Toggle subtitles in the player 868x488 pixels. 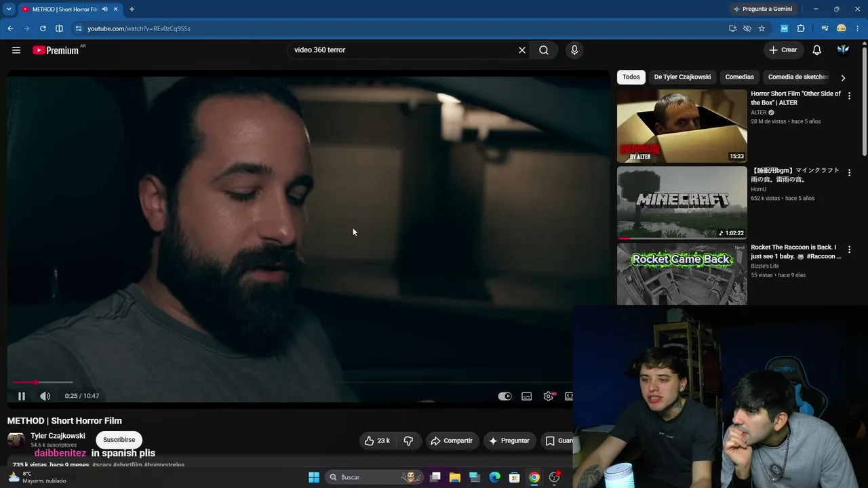pyautogui.click(x=527, y=396)
